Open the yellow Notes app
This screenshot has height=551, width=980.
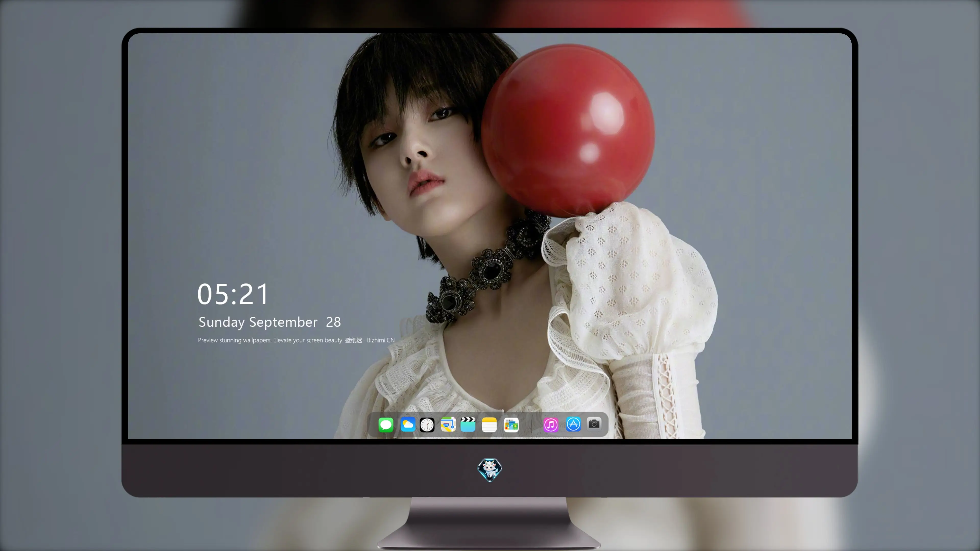click(489, 424)
